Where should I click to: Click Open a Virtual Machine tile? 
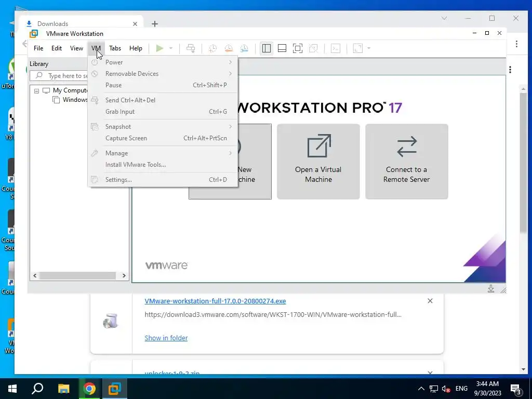coord(318,162)
